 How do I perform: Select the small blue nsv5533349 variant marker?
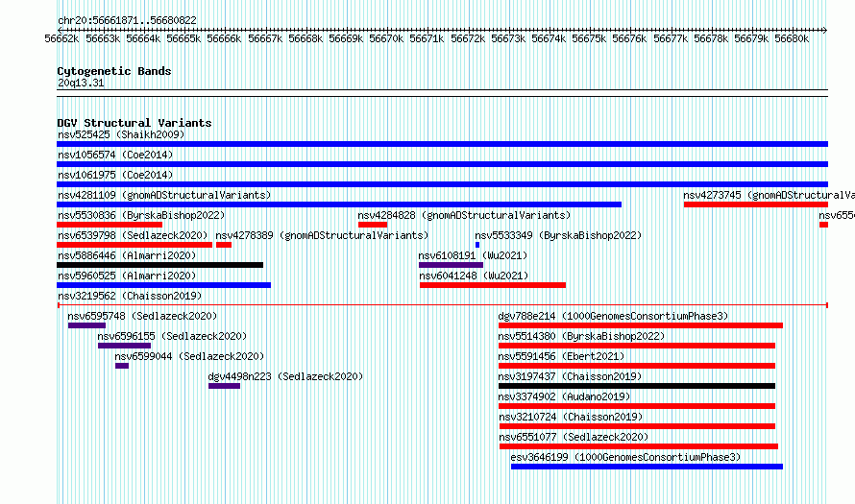tap(477, 245)
